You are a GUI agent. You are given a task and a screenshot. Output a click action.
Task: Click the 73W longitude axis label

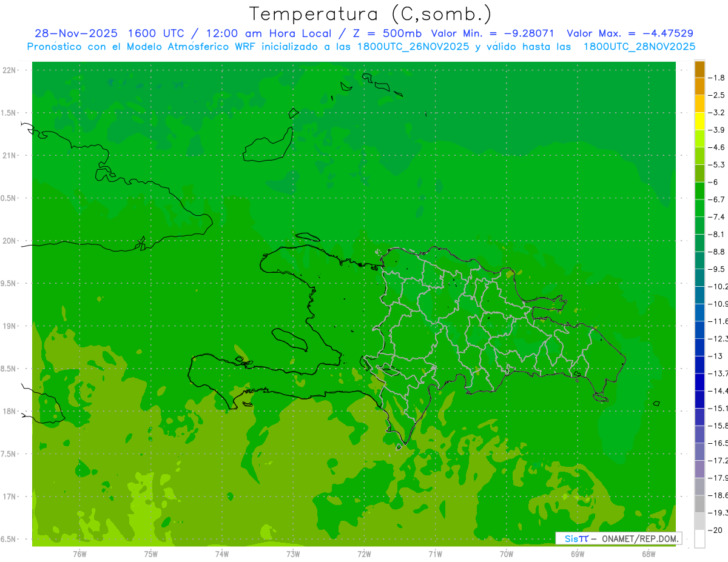292,554
